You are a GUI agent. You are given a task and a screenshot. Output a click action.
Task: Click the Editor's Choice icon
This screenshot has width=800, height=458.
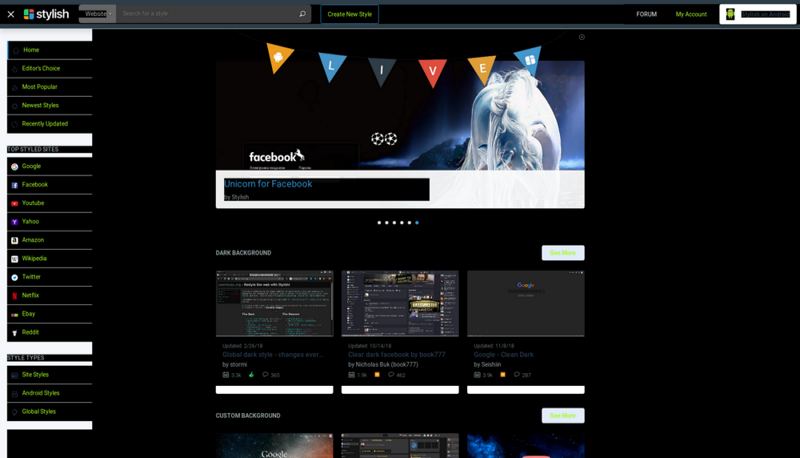pyautogui.click(x=15, y=69)
